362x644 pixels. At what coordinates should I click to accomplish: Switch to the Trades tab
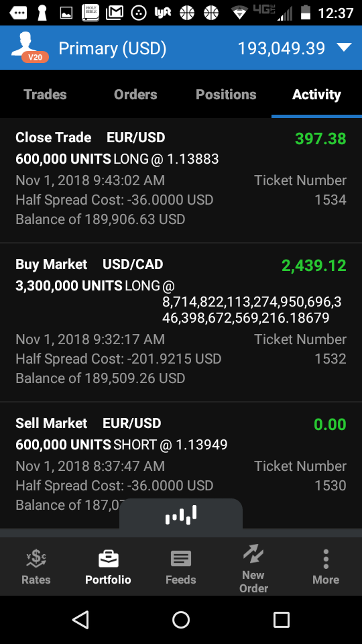tap(45, 95)
